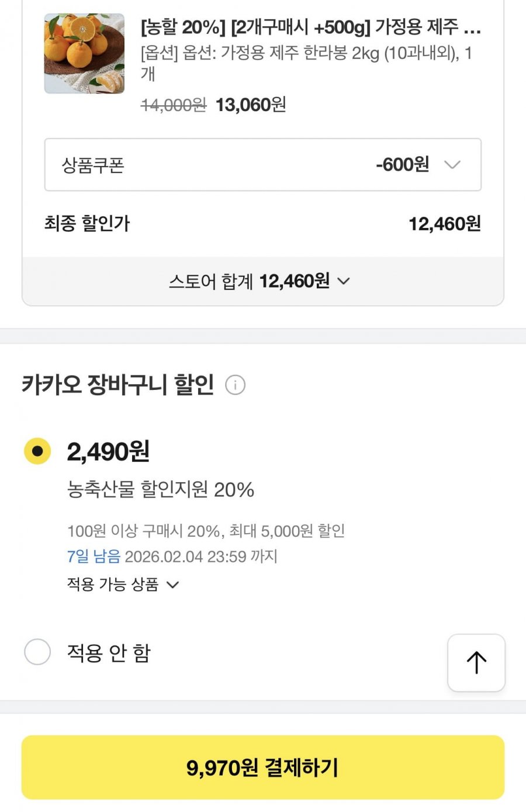Click the 카카오 장바구니 할인 heading
Screen dimensions: 526x812
click(x=118, y=385)
